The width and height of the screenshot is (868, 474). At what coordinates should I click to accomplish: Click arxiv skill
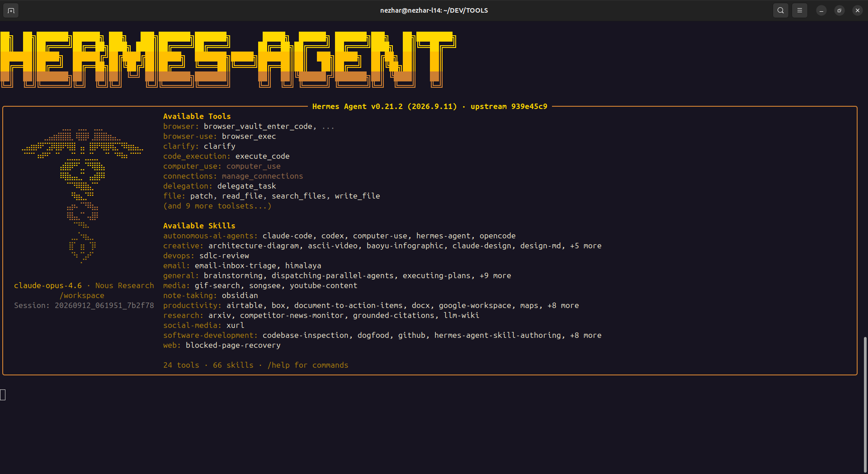(219, 315)
